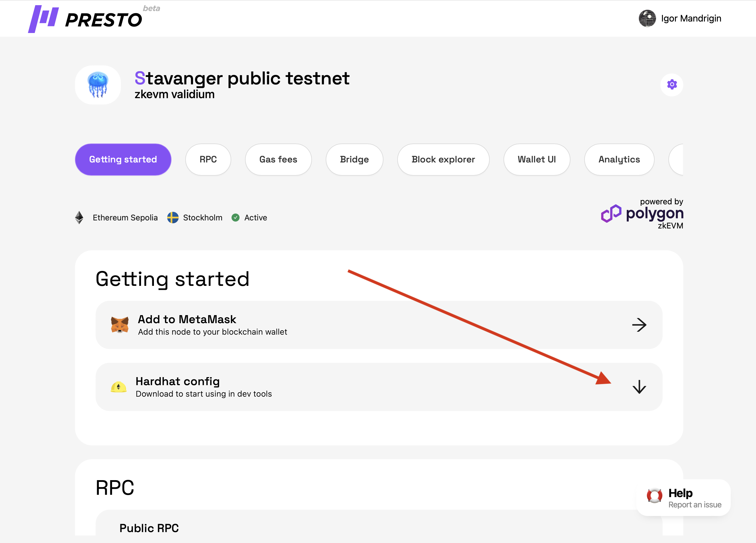Switch to the RPC tab

pos(208,160)
